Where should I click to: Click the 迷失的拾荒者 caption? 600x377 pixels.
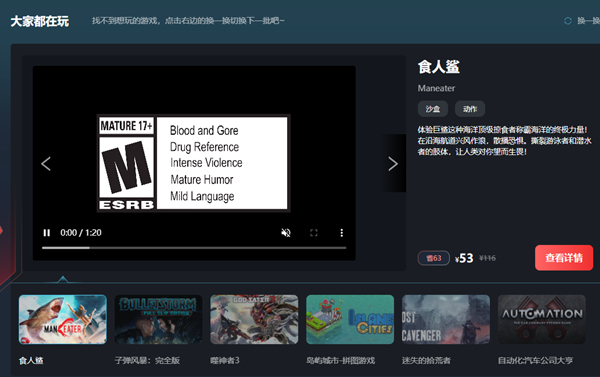coord(426,361)
